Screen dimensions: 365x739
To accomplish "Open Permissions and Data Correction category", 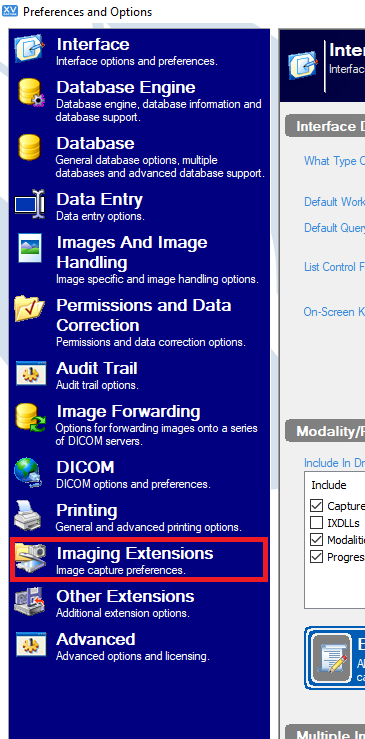I will 139,321.
